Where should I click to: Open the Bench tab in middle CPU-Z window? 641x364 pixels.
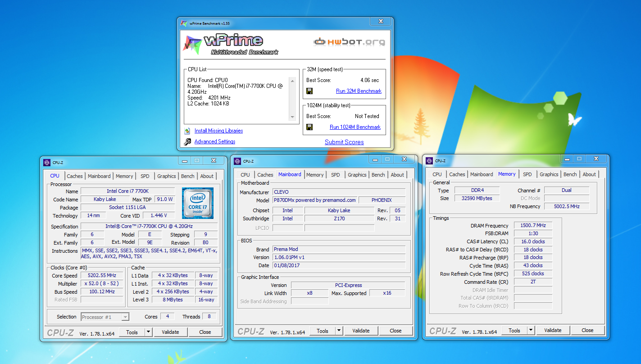pyautogui.click(x=378, y=175)
